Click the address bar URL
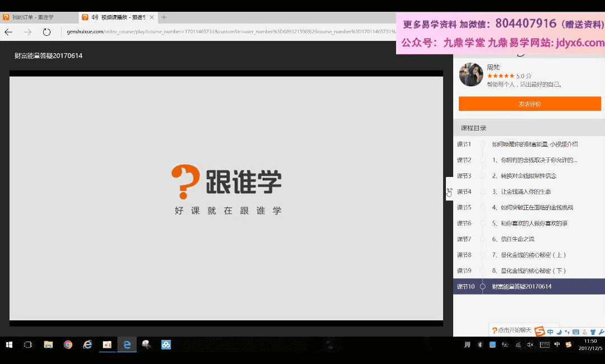Viewport: 605px width, 364px height. coord(224,31)
